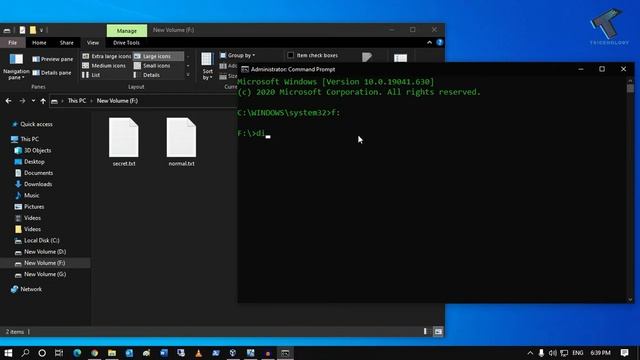This screenshot has height=360, width=640.
Task: Open the Drive Tools tab
Action: (x=126, y=42)
